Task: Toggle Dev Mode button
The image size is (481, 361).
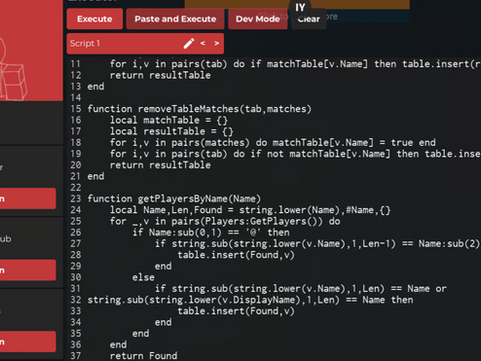Action: 258,19
